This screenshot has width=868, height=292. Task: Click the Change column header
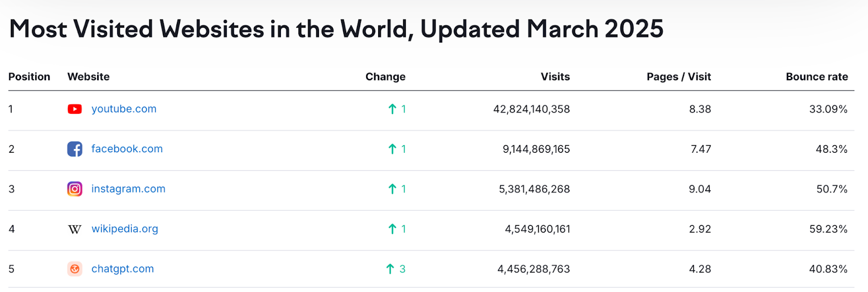point(385,77)
